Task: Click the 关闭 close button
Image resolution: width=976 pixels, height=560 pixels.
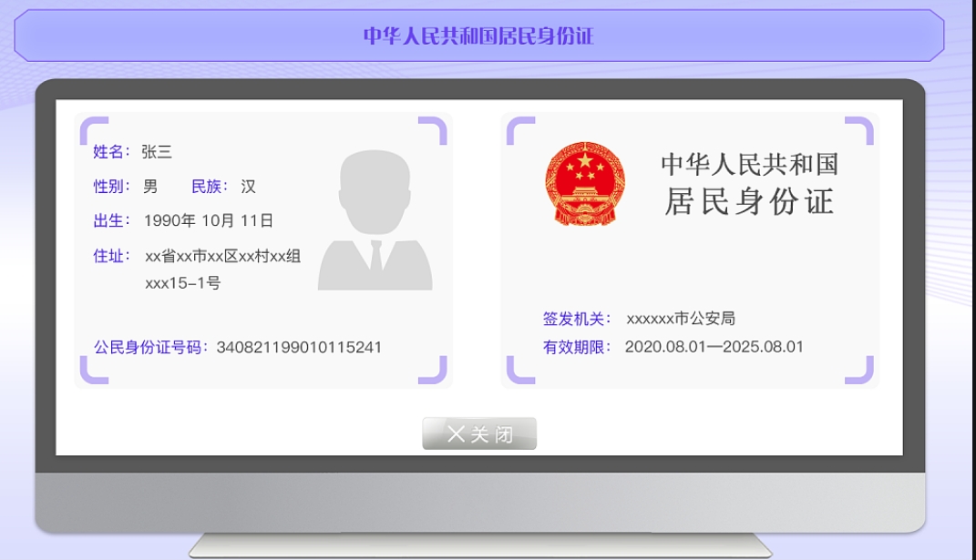Action: point(479,433)
